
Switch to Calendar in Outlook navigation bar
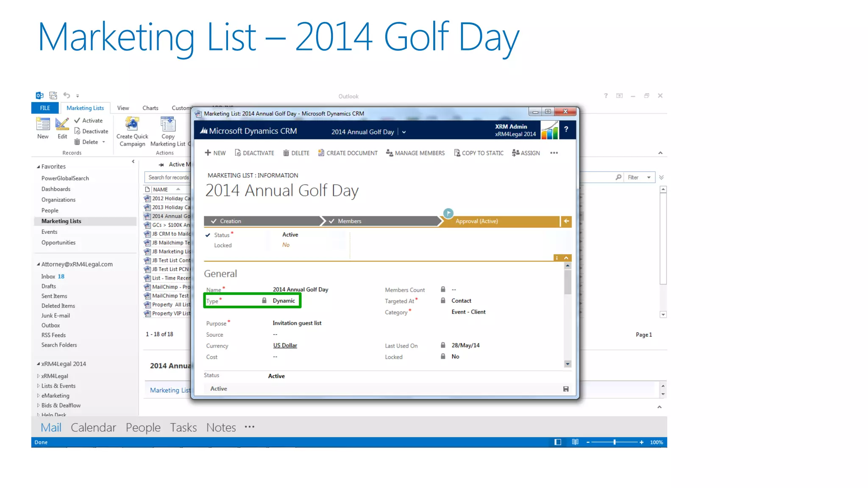click(x=93, y=427)
